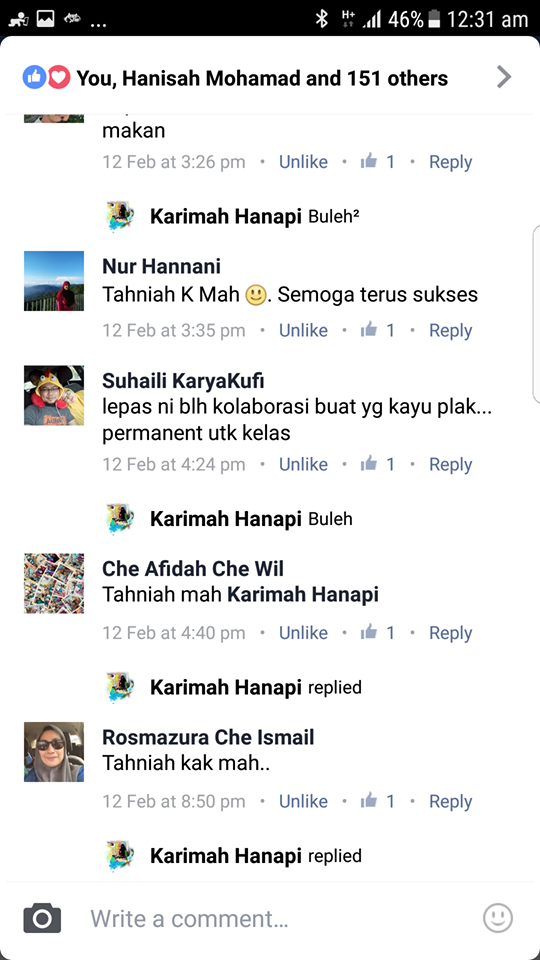Unlike Nur Hannani's comment
Screen dimensions: 540x960
point(303,331)
